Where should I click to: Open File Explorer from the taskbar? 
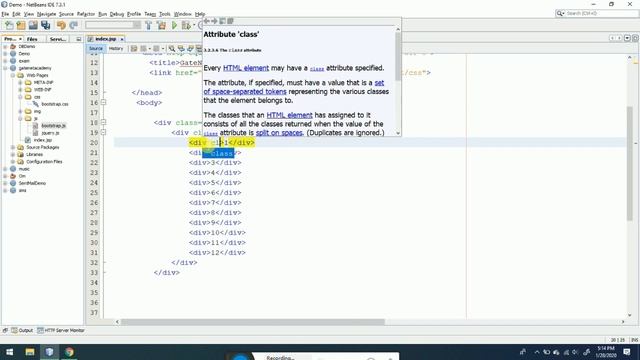click(30, 352)
